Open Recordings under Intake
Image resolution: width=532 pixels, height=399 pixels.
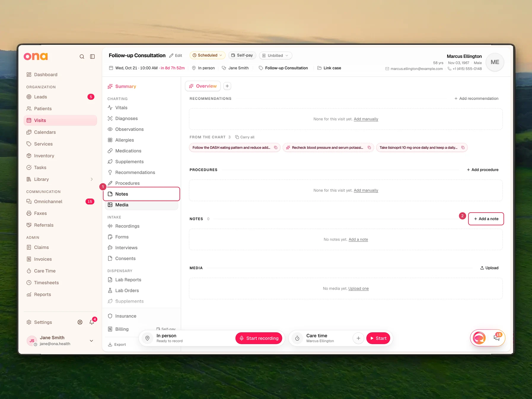coord(141,226)
